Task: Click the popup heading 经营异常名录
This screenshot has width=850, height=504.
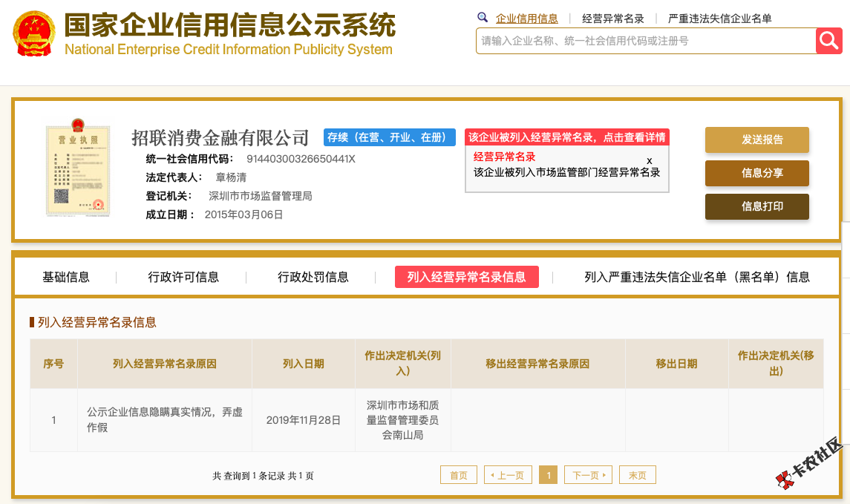Action: [x=504, y=157]
